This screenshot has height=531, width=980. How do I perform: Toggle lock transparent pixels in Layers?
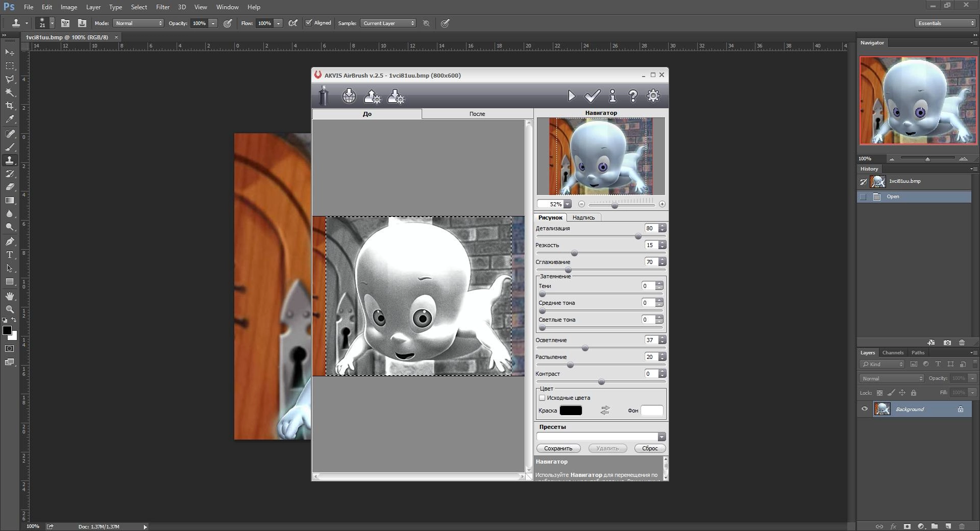coord(879,393)
